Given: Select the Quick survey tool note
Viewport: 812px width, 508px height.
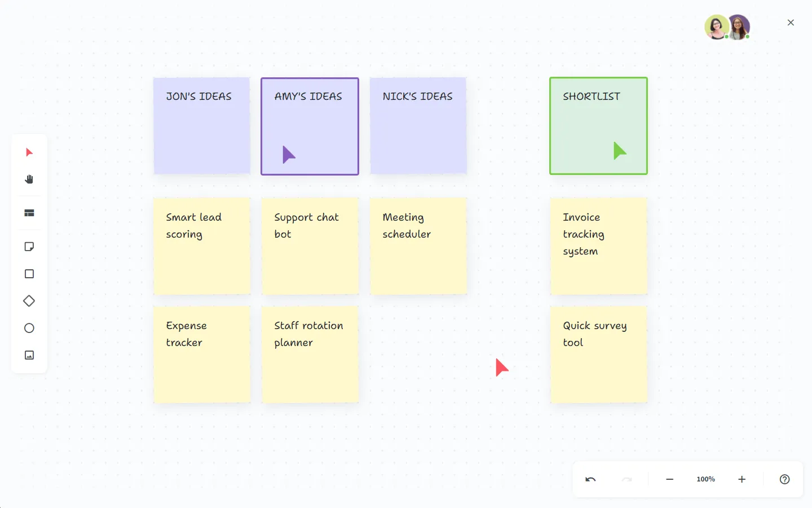Looking at the screenshot, I should coord(599,354).
